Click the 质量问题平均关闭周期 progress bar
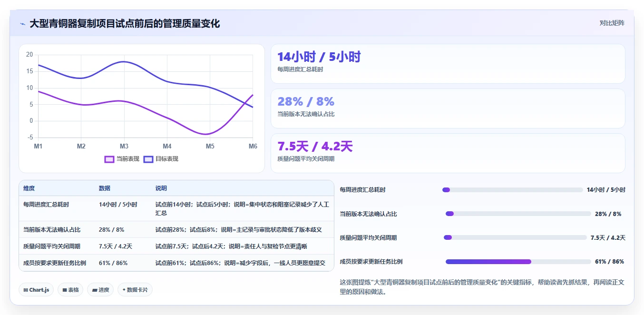 [x=515, y=237]
